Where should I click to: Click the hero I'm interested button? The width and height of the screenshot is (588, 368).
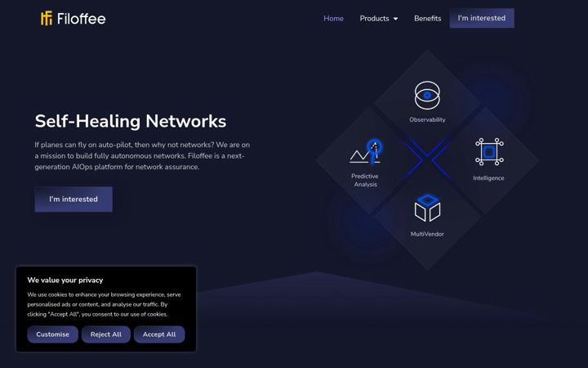point(73,200)
